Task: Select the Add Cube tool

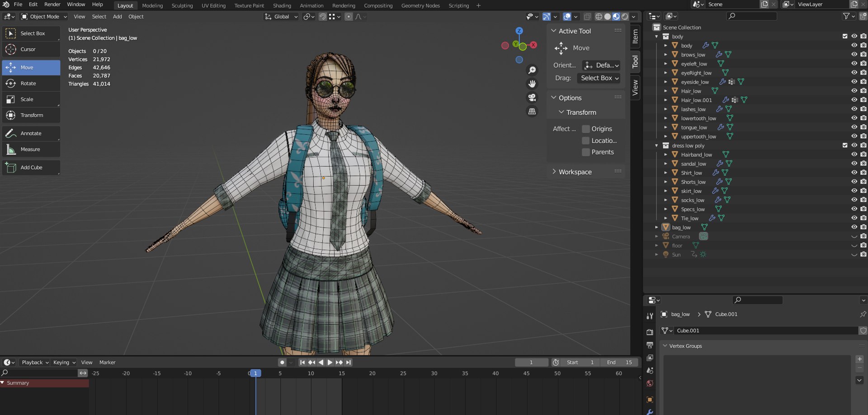Action: 31,168
